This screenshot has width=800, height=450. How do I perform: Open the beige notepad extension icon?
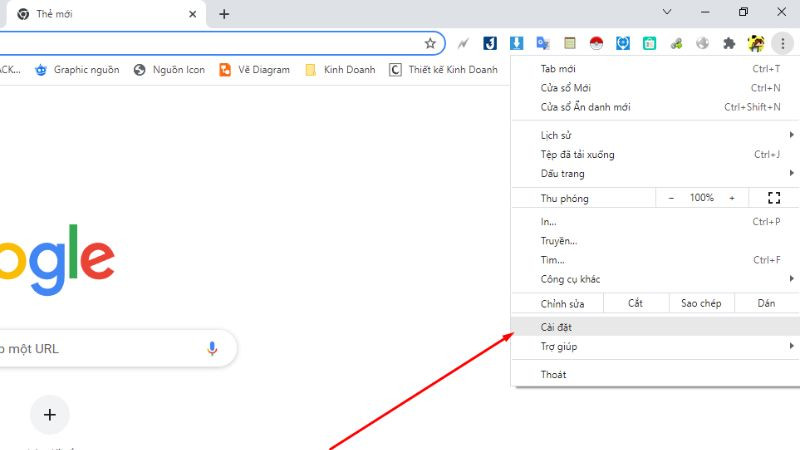pos(570,43)
